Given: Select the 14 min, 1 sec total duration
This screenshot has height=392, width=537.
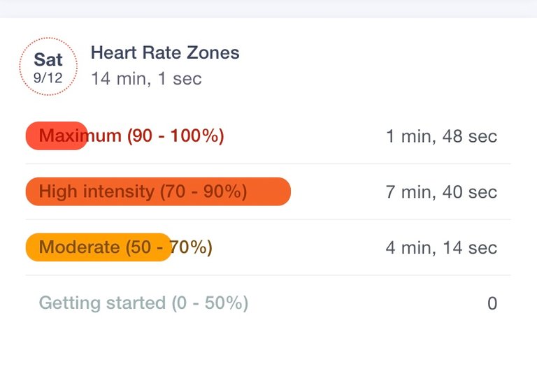Looking at the screenshot, I should [146, 79].
